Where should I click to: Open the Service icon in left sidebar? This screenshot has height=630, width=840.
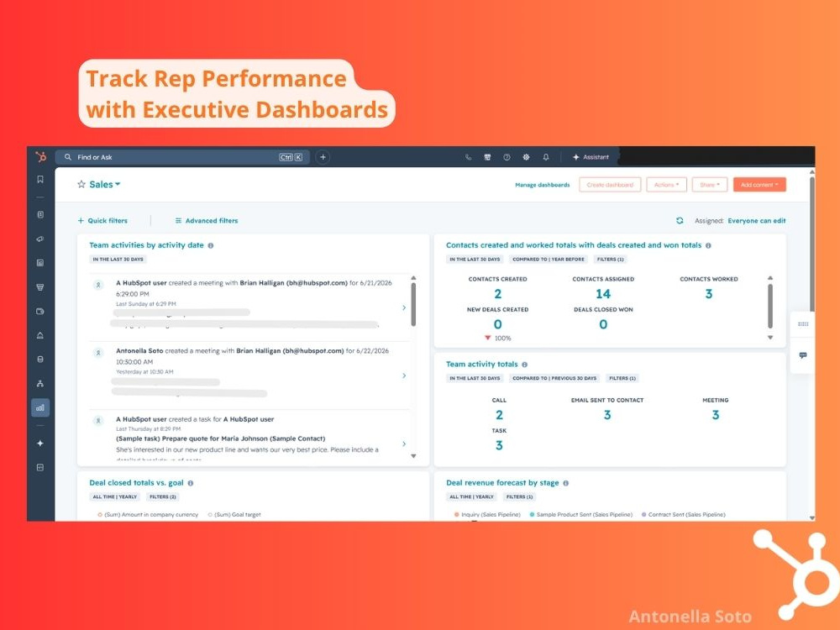(40, 335)
